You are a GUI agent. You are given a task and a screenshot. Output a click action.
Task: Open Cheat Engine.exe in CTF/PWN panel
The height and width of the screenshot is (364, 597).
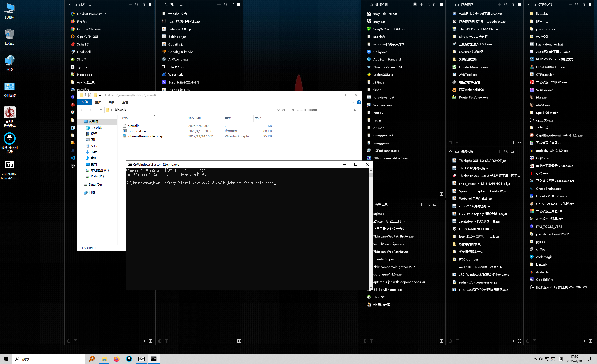(x=548, y=189)
